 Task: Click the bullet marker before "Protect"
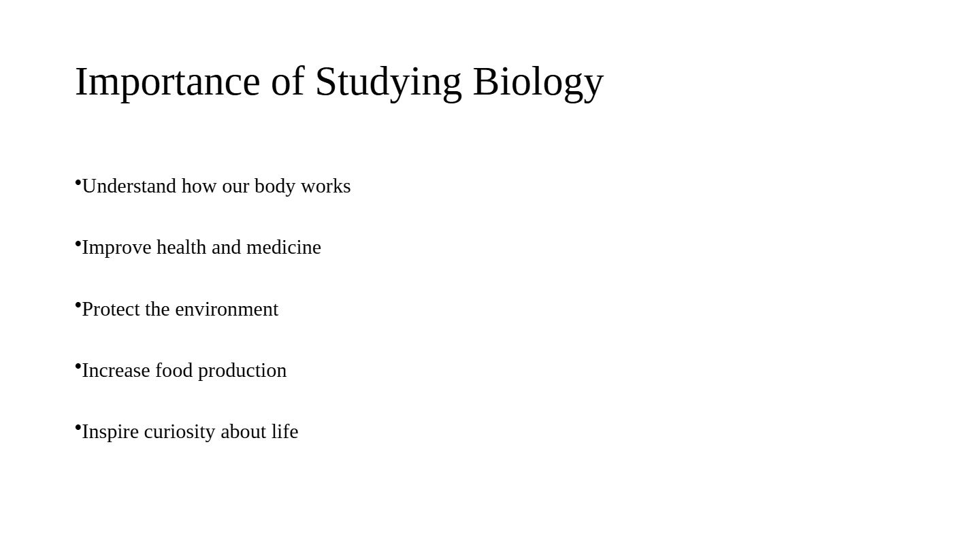point(78,305)
